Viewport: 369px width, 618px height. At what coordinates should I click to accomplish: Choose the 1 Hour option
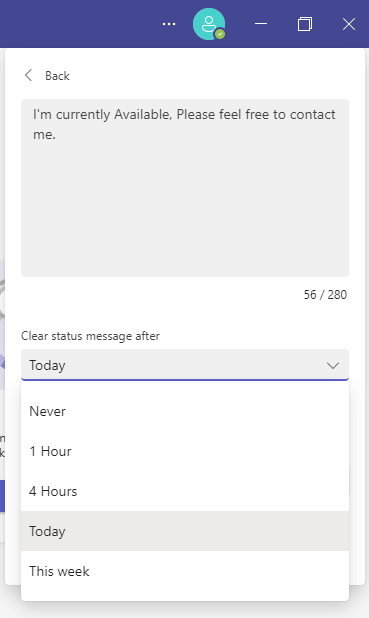point(185,451)
